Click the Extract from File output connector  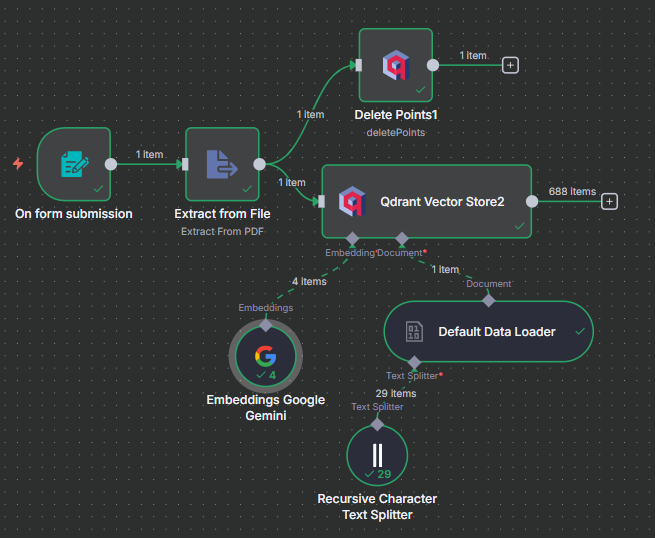(x=259, y=164)
